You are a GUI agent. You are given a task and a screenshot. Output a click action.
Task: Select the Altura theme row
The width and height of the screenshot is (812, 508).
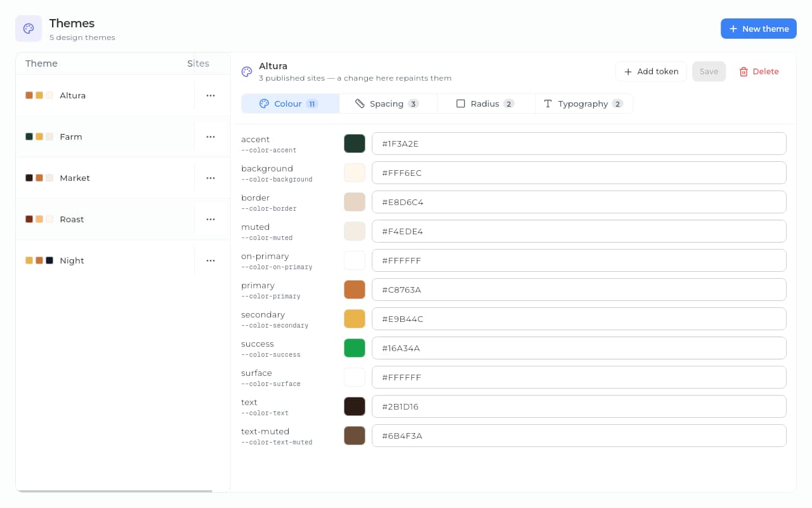click(123, 95)
